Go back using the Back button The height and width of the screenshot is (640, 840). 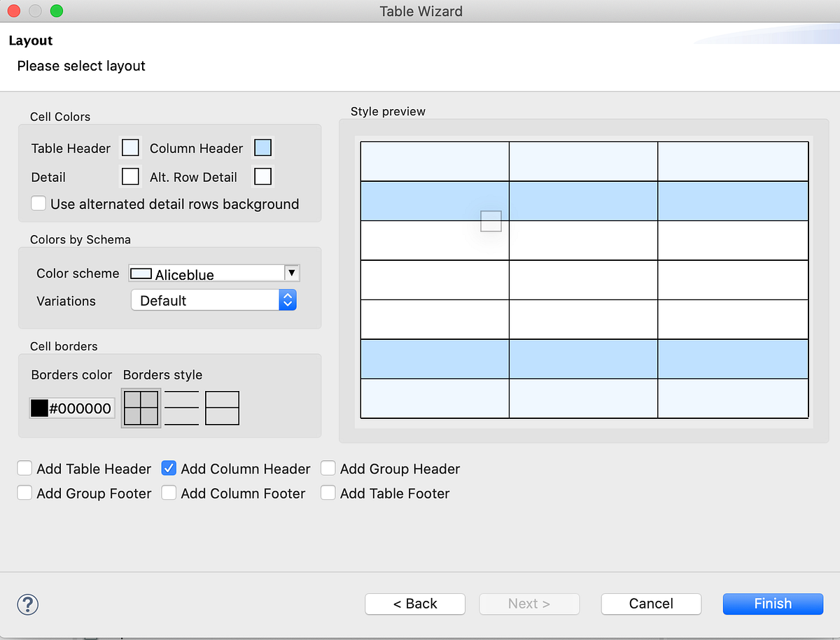coord(414,604)
